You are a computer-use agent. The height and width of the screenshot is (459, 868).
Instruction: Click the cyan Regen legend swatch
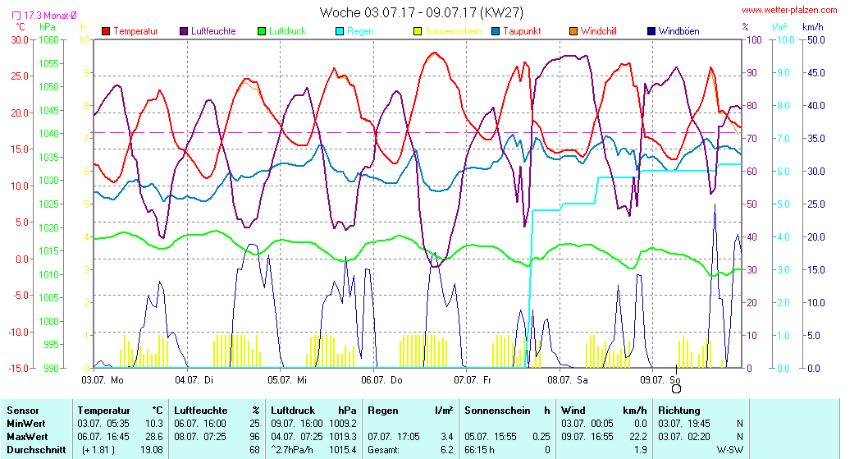pos(340,31)
